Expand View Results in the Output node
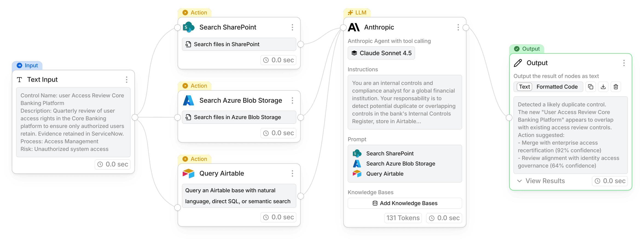The image size is (644, 248). (541, 181)
